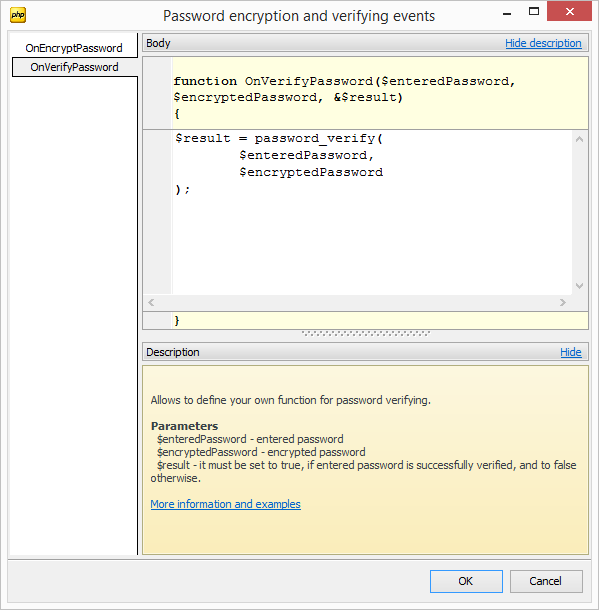Click the horizontal scroll left arrow
The image size is (599, 610).
click(x=151, y=302)
